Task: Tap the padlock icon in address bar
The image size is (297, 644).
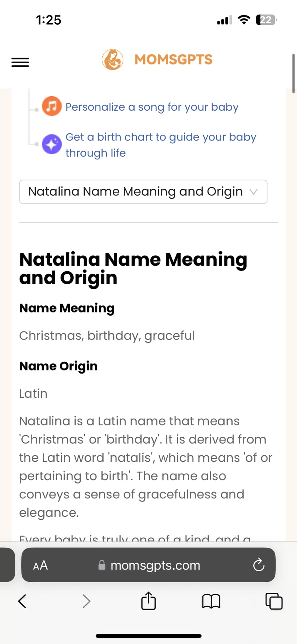Action: pos(102,565)
